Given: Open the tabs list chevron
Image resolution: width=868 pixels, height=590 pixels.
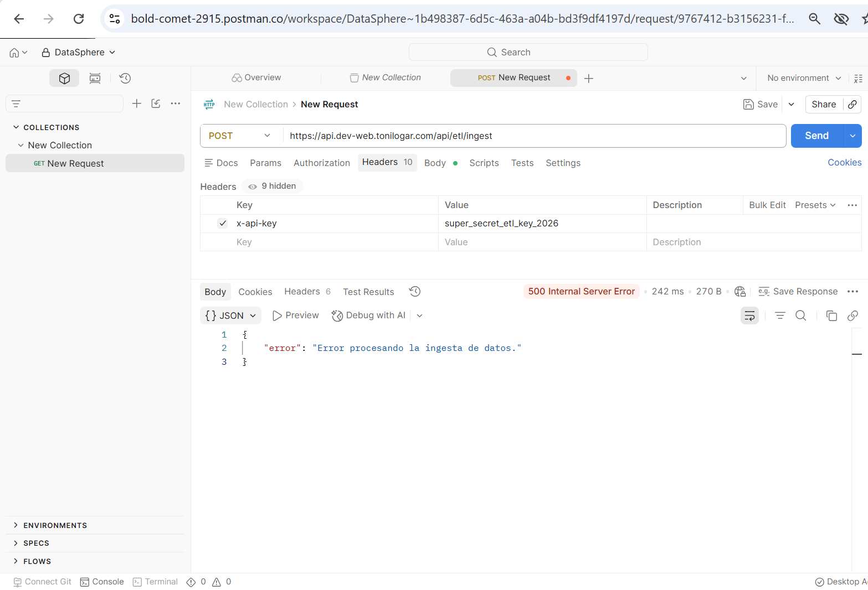Looking at the screenshot, I should pos(743,79).
